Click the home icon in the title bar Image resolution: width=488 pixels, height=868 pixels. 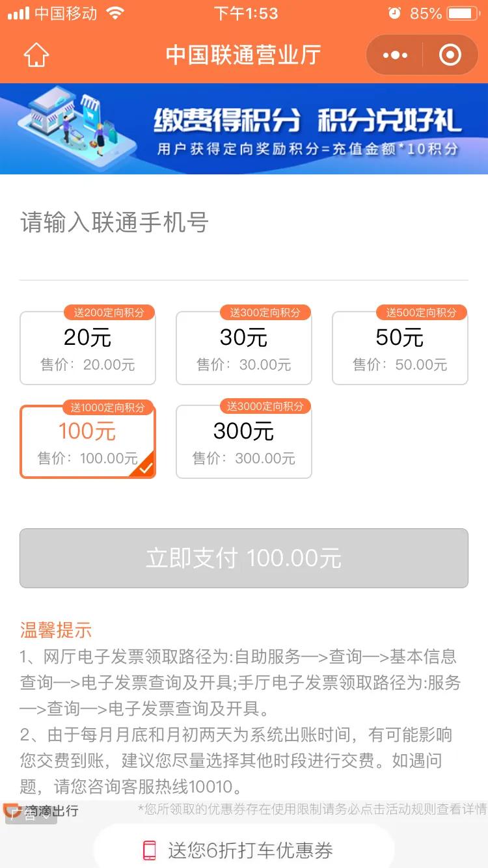pos(36,55)
